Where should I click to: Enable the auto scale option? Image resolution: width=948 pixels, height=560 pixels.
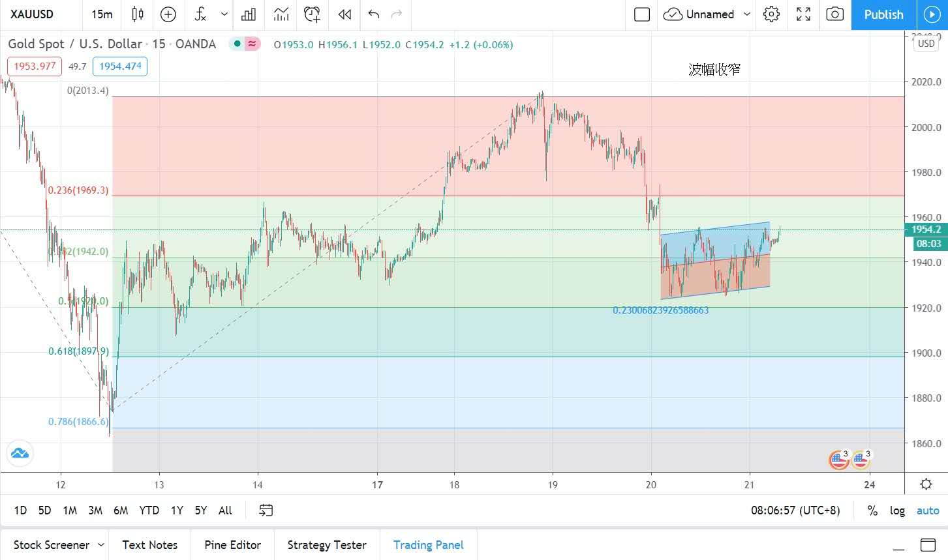coord(927,510)
